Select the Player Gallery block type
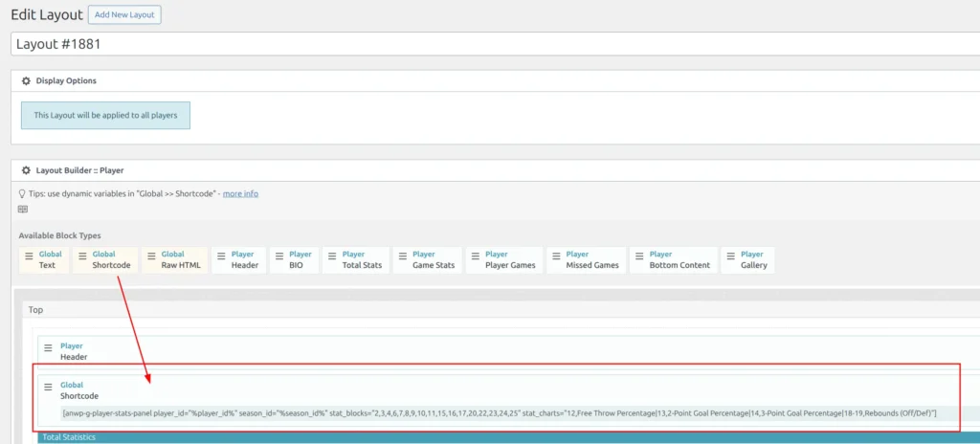 pos(748,260)
